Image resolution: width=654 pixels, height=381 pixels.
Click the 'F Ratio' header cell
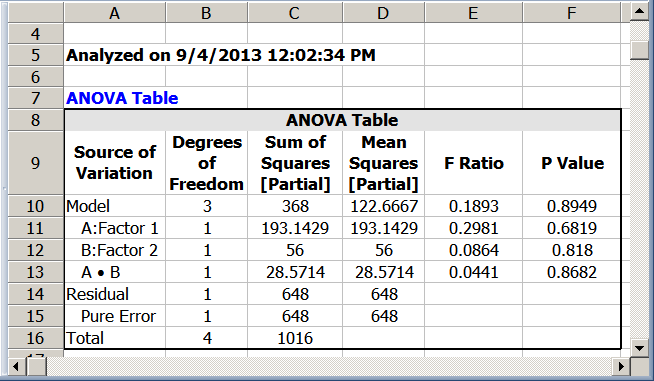point(473,163)
